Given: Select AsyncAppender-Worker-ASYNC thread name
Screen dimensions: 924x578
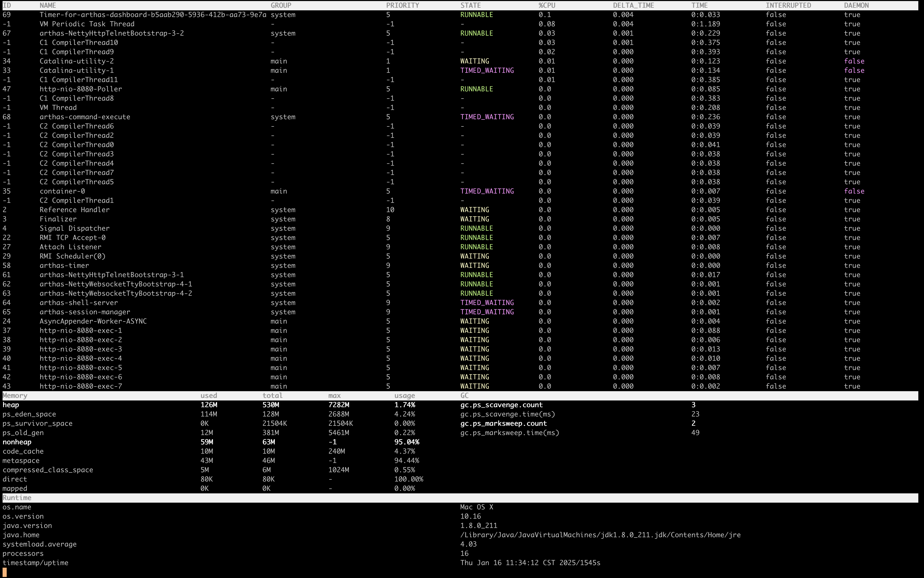Looking at the screenshot, I should coord(93,322).
